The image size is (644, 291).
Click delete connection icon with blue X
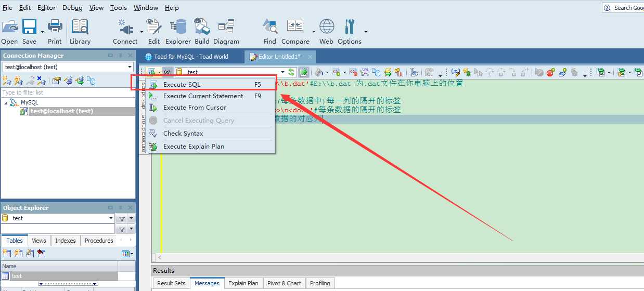[42, 81]
